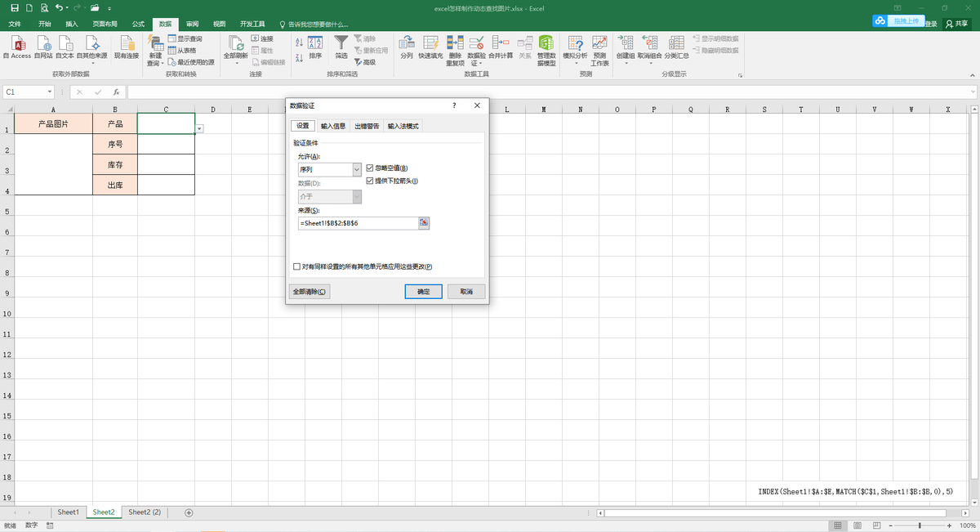The image size is (980, 532).
Task: Switch to the 开发工具 (Developer) ribbon tab
Action: (x=252, y=24)
